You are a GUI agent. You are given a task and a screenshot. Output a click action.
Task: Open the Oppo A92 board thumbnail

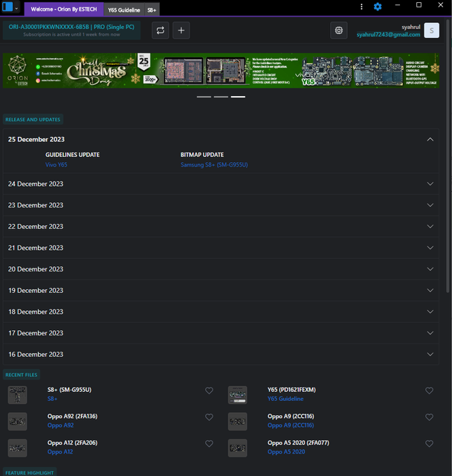tap(17, 422)
